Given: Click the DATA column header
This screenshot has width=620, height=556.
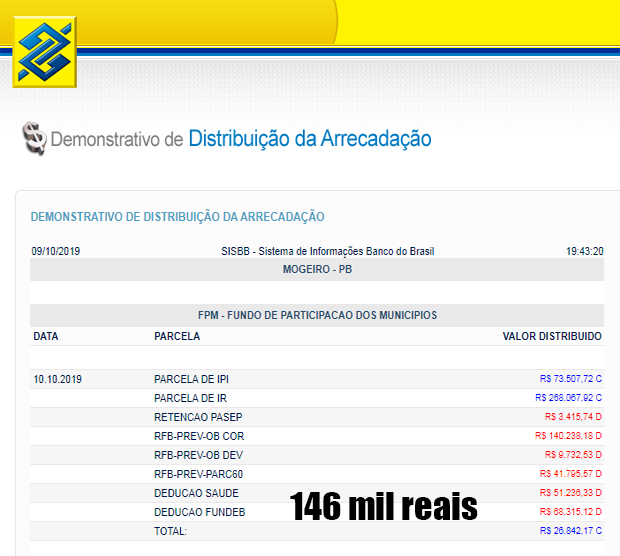Looking at the screenshot, I should click(x=46, y=336).
